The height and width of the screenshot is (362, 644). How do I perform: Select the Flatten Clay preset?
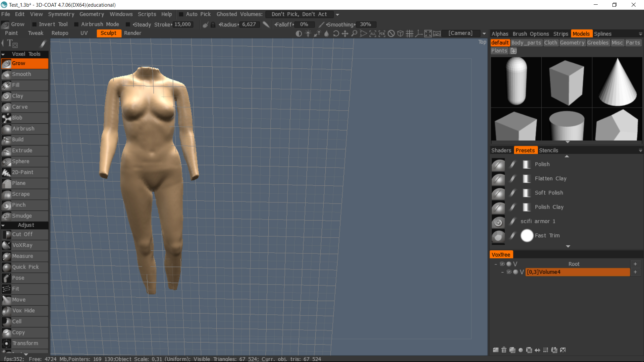click(x=550, y=178)
